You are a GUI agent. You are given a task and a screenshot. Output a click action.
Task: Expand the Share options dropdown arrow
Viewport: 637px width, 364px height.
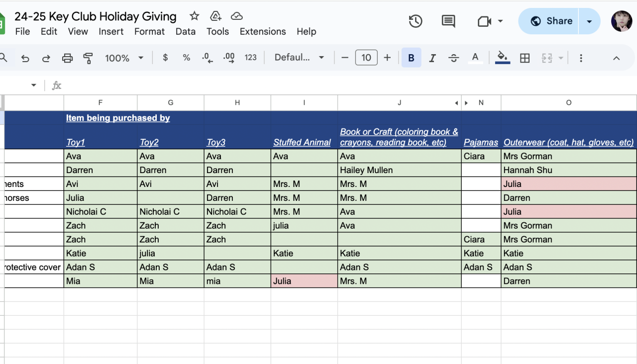pyautogui.click(x=589, y=21)
